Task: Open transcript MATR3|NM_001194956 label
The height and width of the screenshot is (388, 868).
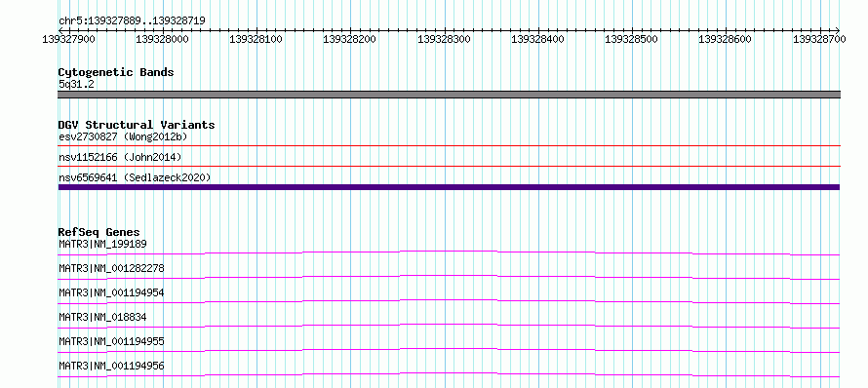Action: pyautogui.click(x=111, y=366)
